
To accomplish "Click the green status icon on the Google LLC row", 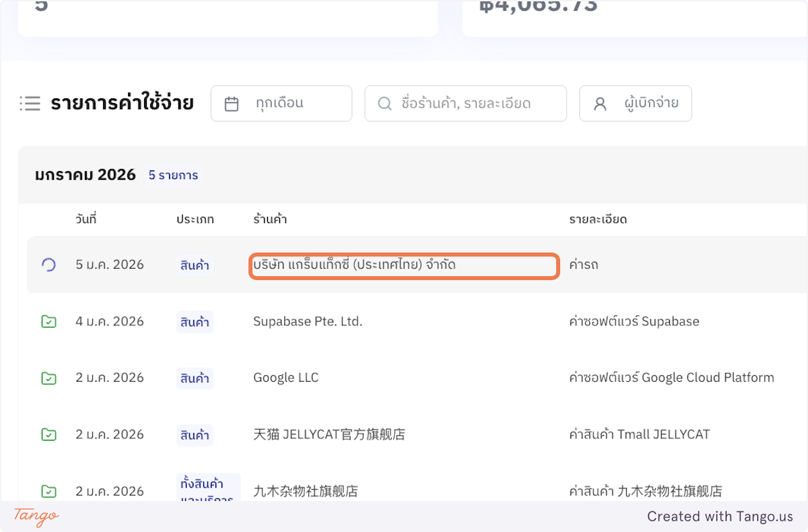I will pyautogui.click(x=48, y=378).
